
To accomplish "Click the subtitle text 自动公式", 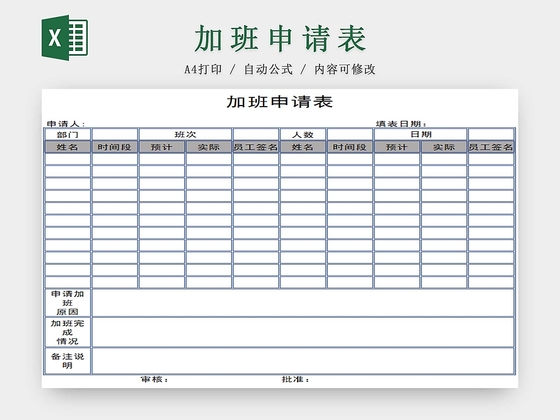I will (x=268, y=69).
